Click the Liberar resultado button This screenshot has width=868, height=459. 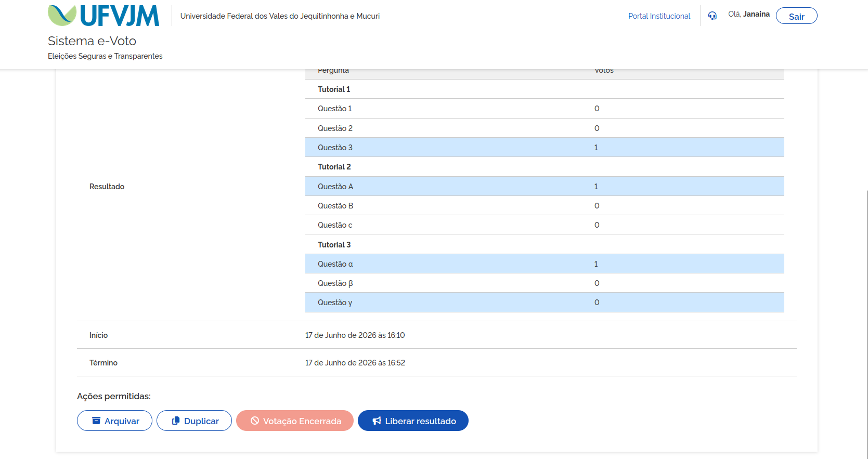[x=413, y=421]
